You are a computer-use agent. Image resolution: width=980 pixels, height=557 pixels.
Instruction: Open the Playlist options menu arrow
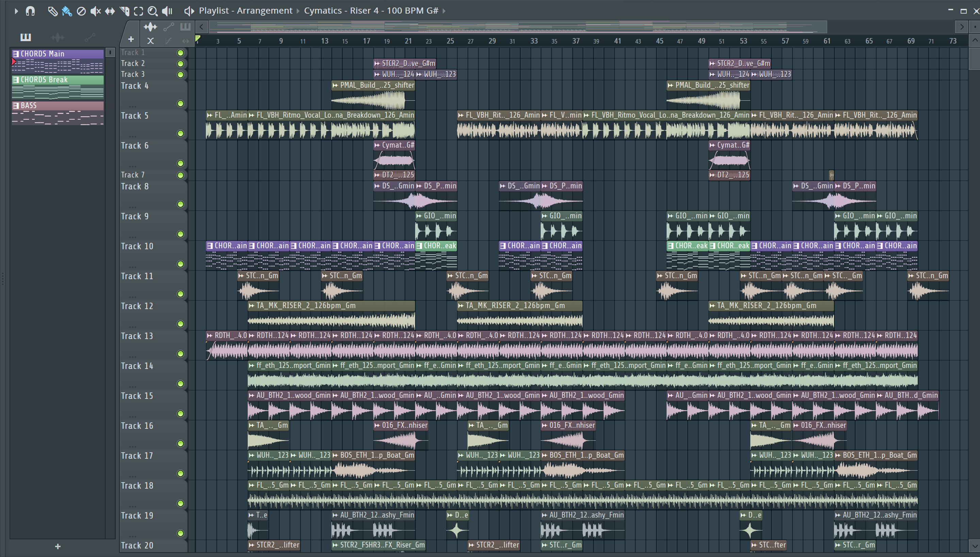tap(16, 11)
